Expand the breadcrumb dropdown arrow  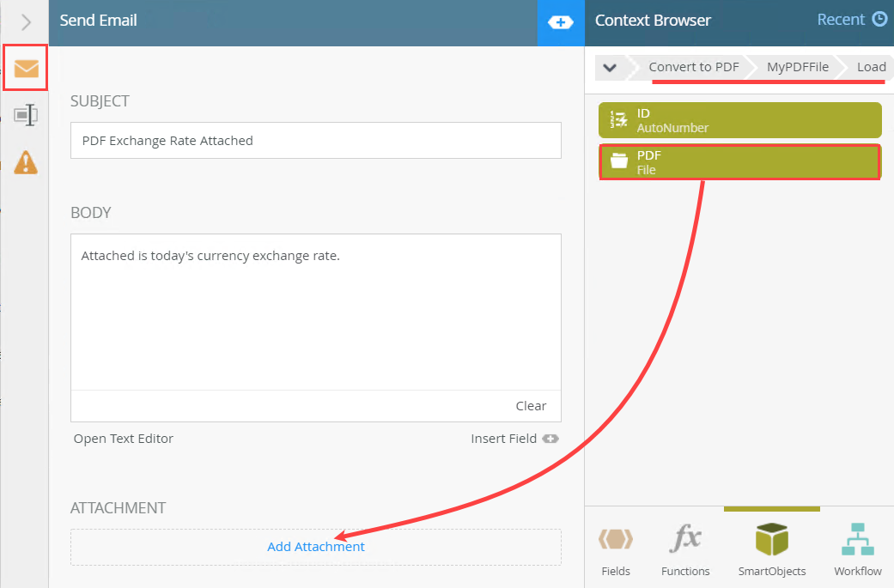point(610,68)
